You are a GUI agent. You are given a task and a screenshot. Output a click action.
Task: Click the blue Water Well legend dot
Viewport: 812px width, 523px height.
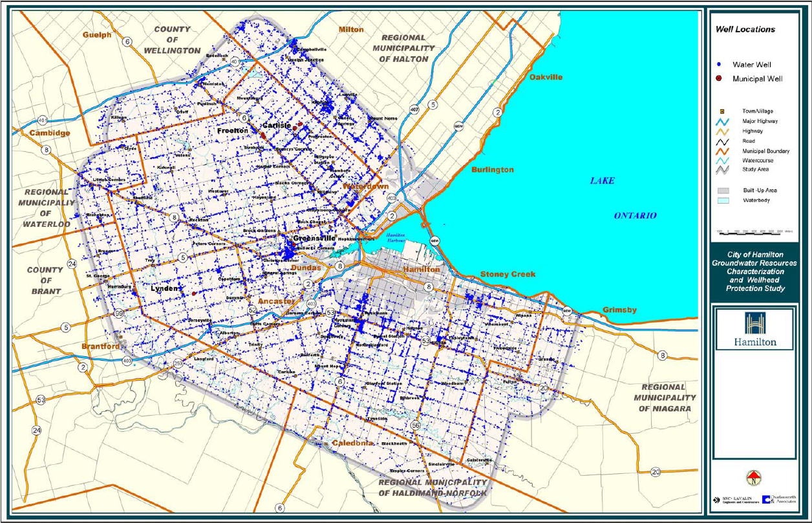pos(719,65)
